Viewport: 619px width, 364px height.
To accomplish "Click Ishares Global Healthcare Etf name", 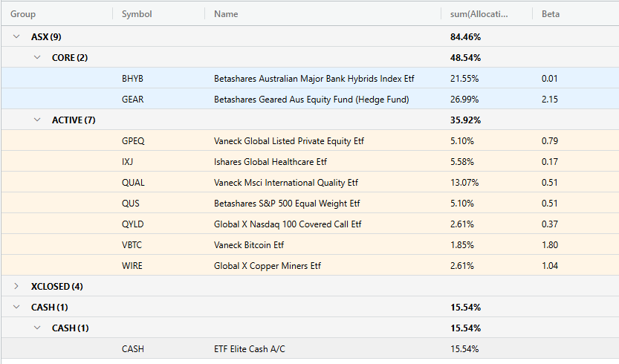I will pos(270,162).
